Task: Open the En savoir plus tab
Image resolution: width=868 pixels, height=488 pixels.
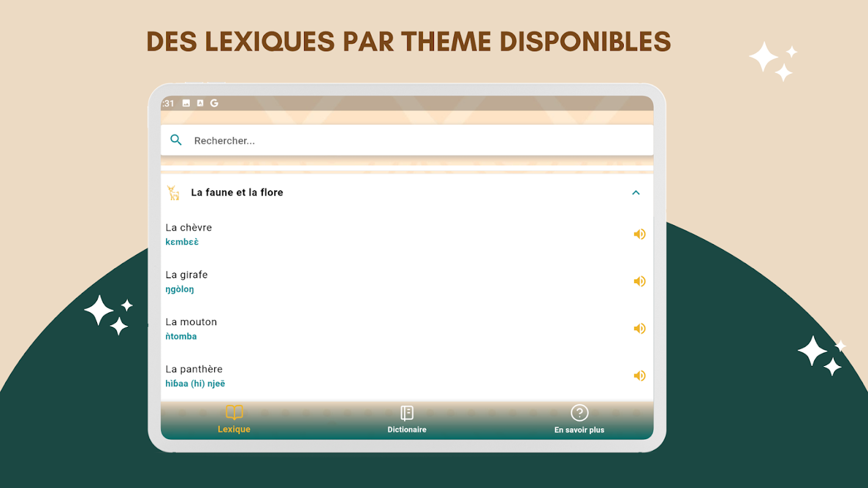Action: [579, 420]
